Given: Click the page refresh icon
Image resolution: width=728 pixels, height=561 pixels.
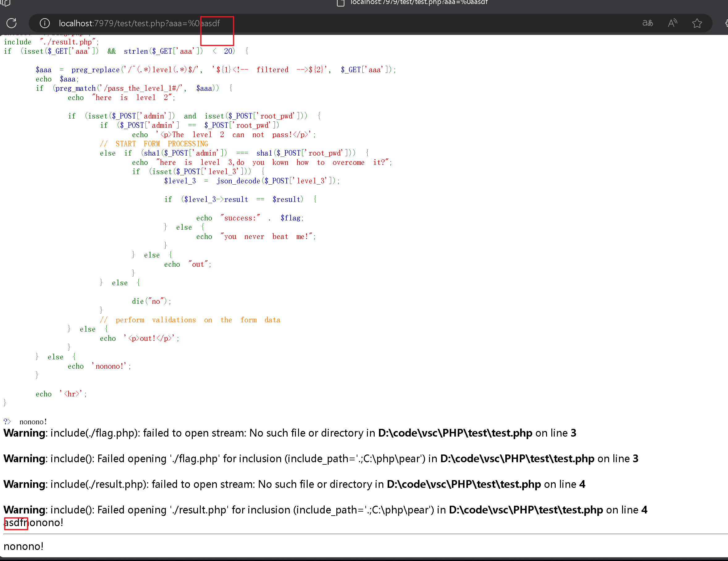Looking at the screenshot, I should tap(11, 23).
